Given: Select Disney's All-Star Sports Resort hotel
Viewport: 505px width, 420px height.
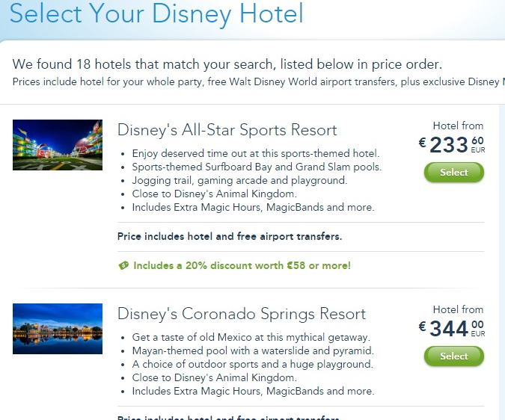Looking at the screenshot, I should coord(454,173).
